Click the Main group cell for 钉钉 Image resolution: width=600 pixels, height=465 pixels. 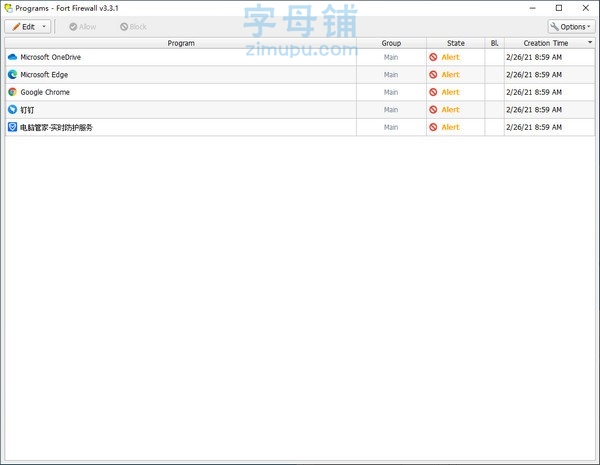point(391,110)
